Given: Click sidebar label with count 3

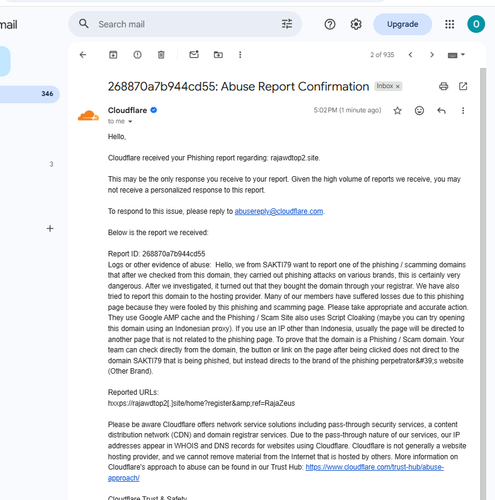Looking at the screenshot, I should pos(51,164).
